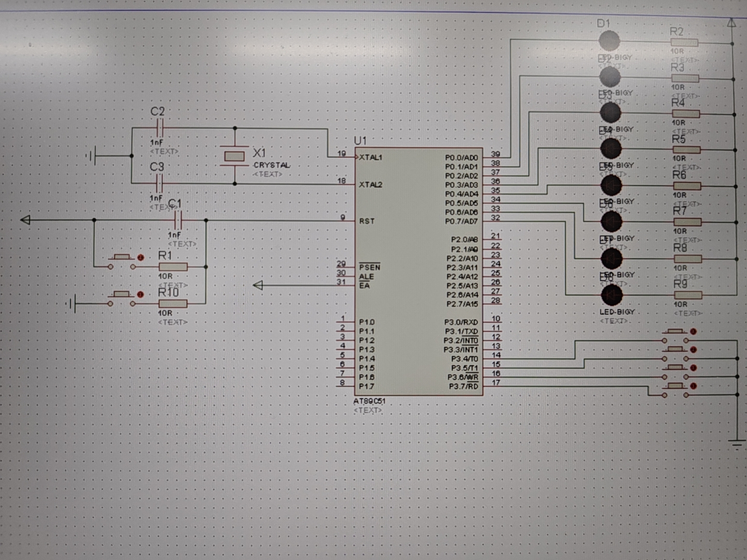This screenshot has height=560, width=747.
Task: Select the LED wired to resistor R5
Action: (611, 149)
